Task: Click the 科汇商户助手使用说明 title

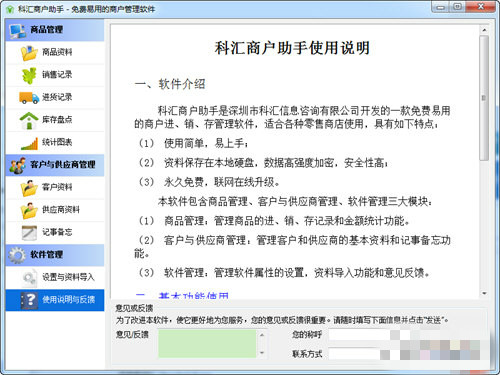Action: click(x=292, y=48)
